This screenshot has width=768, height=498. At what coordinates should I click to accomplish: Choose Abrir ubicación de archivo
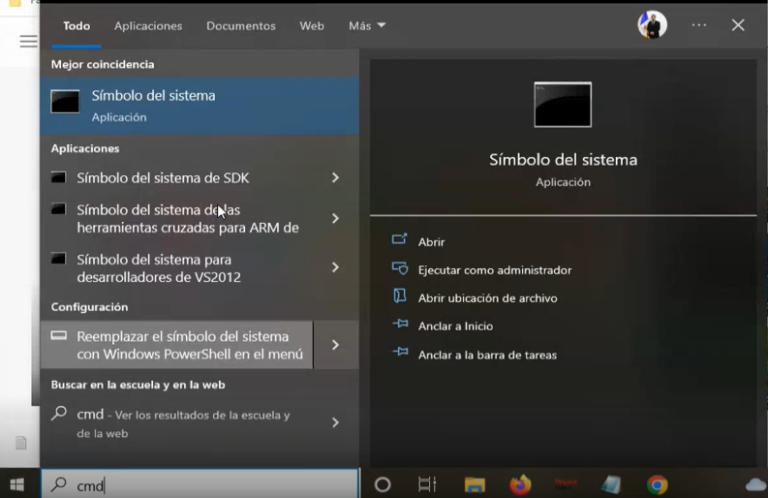(487, 298)
